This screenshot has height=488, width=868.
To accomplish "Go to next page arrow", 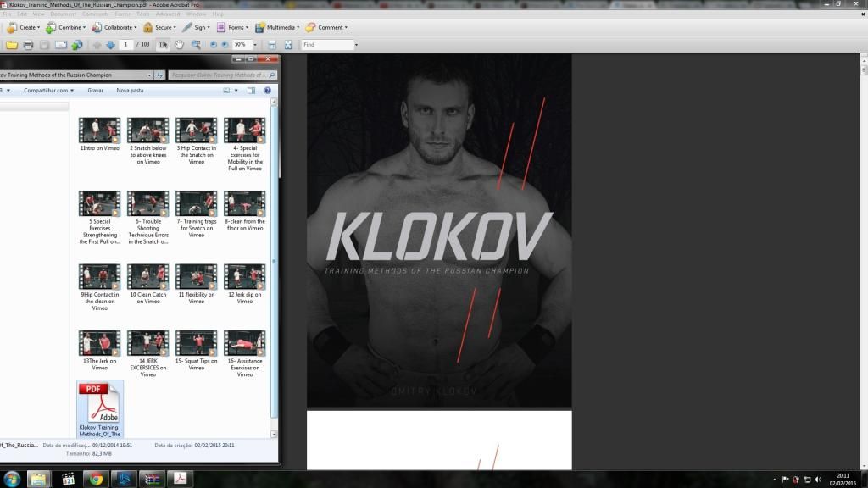I will pos(110,45).
